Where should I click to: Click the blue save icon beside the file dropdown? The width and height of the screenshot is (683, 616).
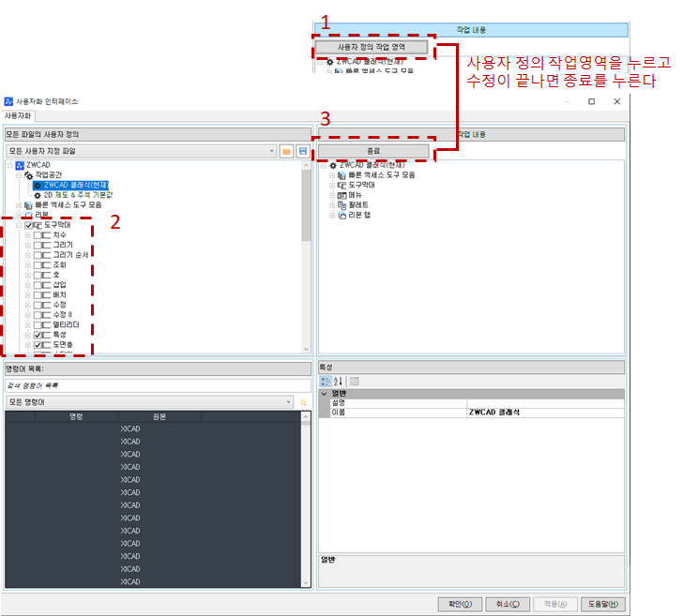tap(303, 151)
